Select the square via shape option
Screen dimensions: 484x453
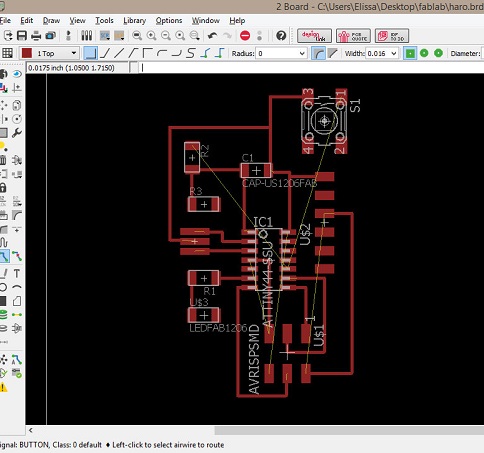coord(410,53)
